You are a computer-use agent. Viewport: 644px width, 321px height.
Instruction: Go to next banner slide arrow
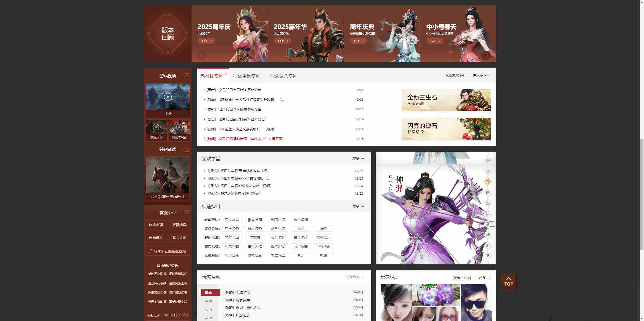pyautogui.click(x=486, y=55)
